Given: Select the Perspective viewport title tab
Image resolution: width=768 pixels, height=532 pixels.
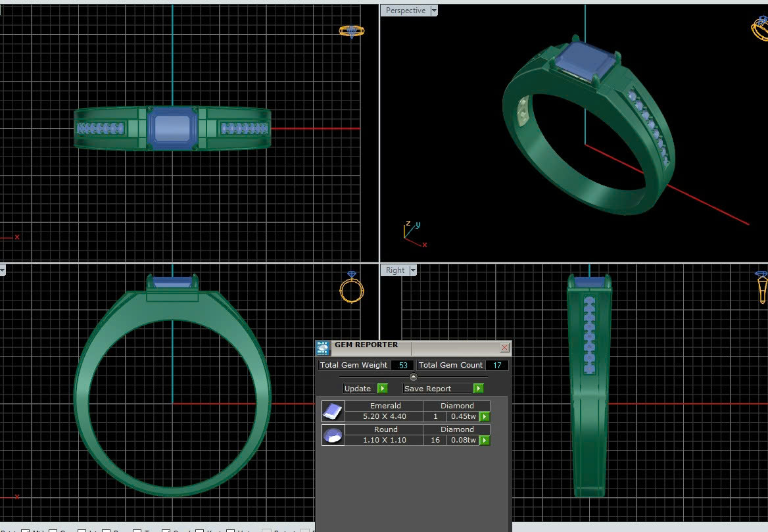Looking at the screenshot, I should pyautogui.click(x=405, y=11).
